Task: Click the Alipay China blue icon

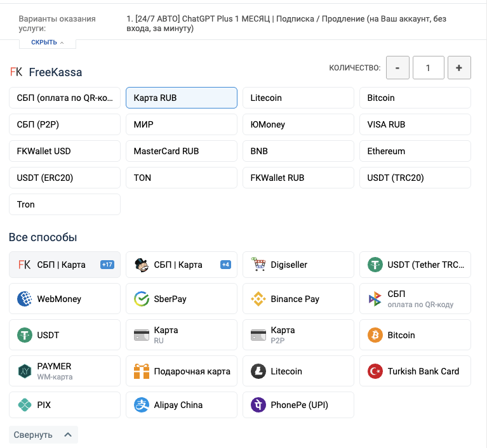Action: (x=142, y=405)
